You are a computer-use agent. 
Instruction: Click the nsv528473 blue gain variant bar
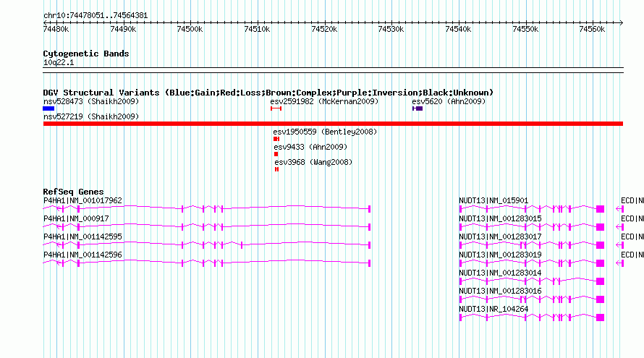pos(48,108)
